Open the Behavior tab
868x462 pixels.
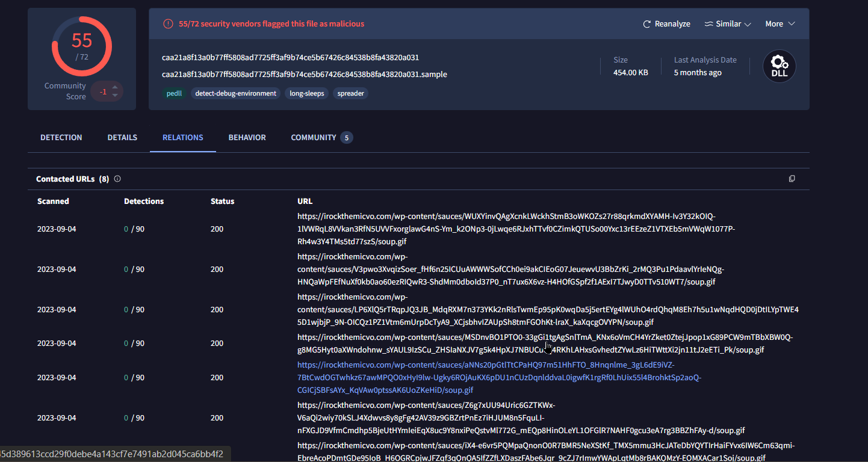[x=247, y=138]
